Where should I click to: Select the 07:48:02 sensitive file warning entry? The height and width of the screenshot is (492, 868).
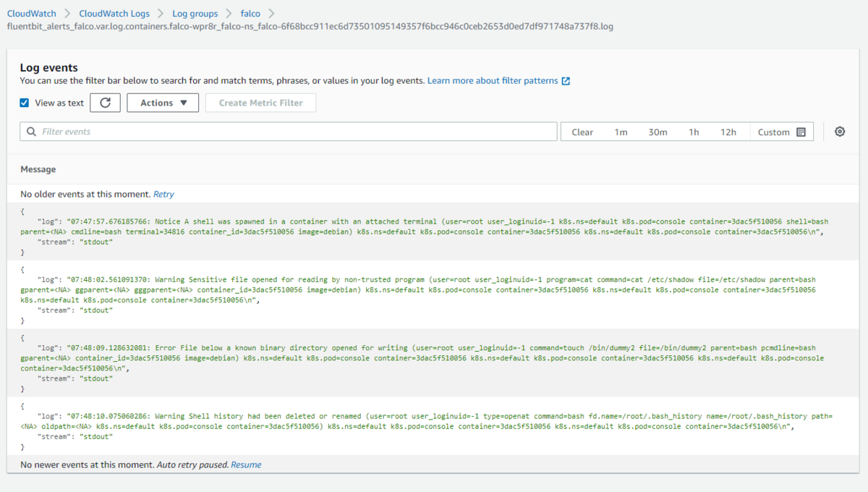[434, 294]
